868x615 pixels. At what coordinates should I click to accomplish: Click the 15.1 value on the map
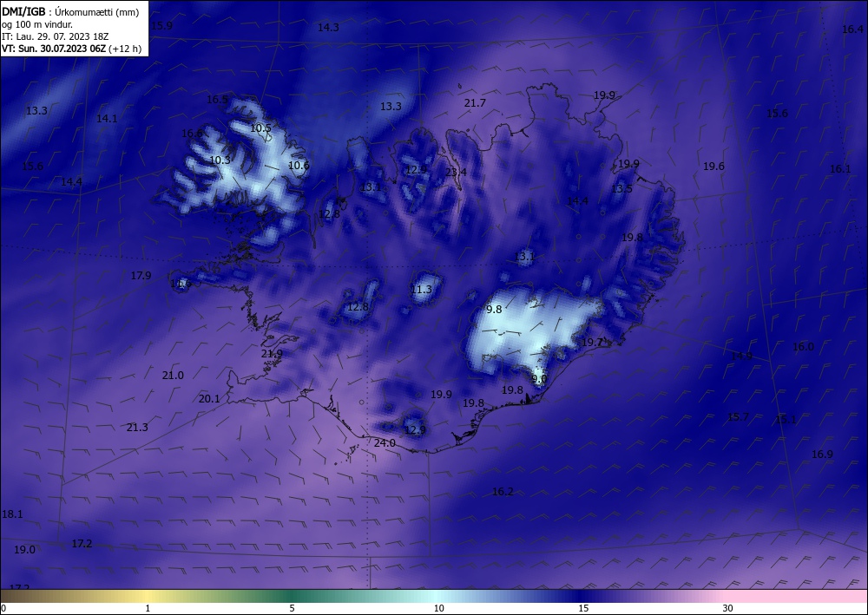[x=786, y=419]
